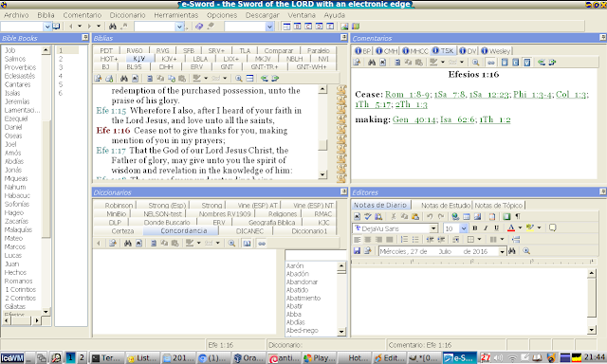
Task: Pin the Bible Books panel
Action: click(x=85, y=37)
